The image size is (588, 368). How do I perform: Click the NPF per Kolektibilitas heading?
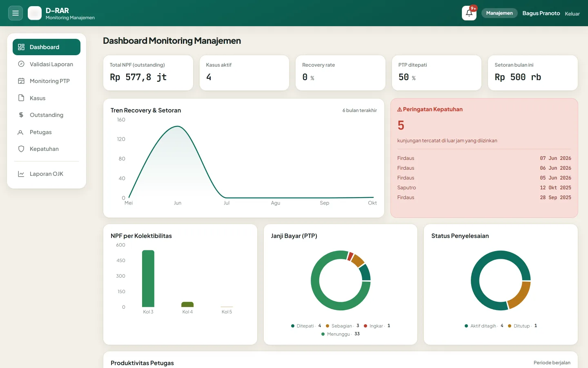tap(141, 236)
